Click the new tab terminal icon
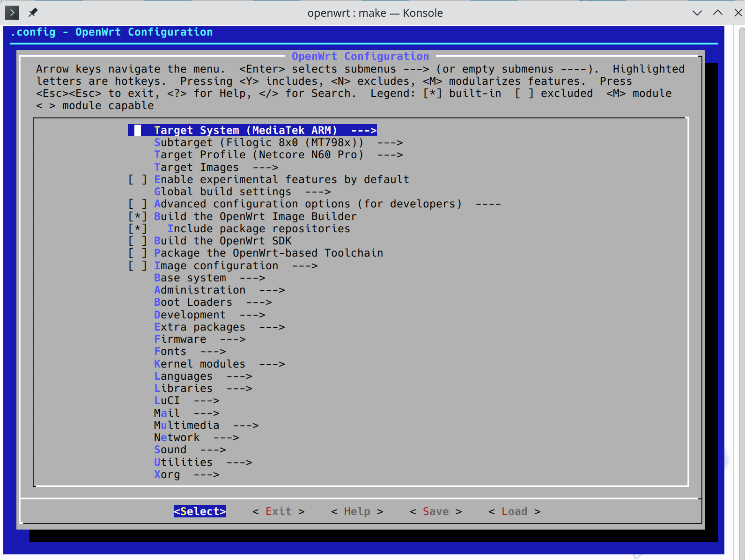Screen dimensions: 745x560 [x=12, y=13]
